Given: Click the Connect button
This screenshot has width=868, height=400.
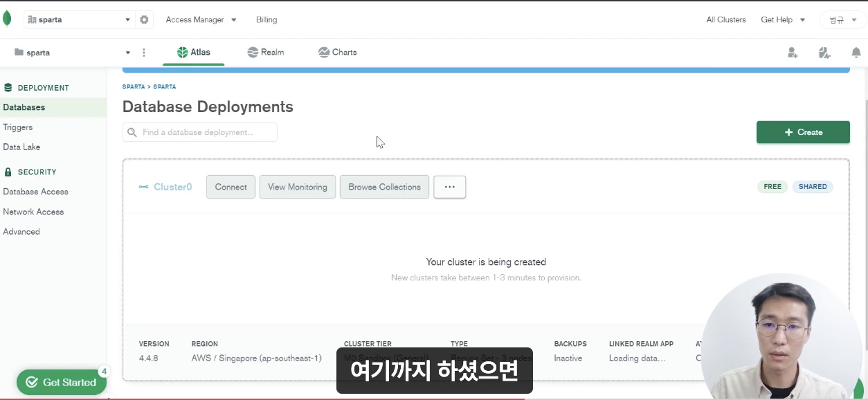Looking at the screenshot, I should coord(231,187).
